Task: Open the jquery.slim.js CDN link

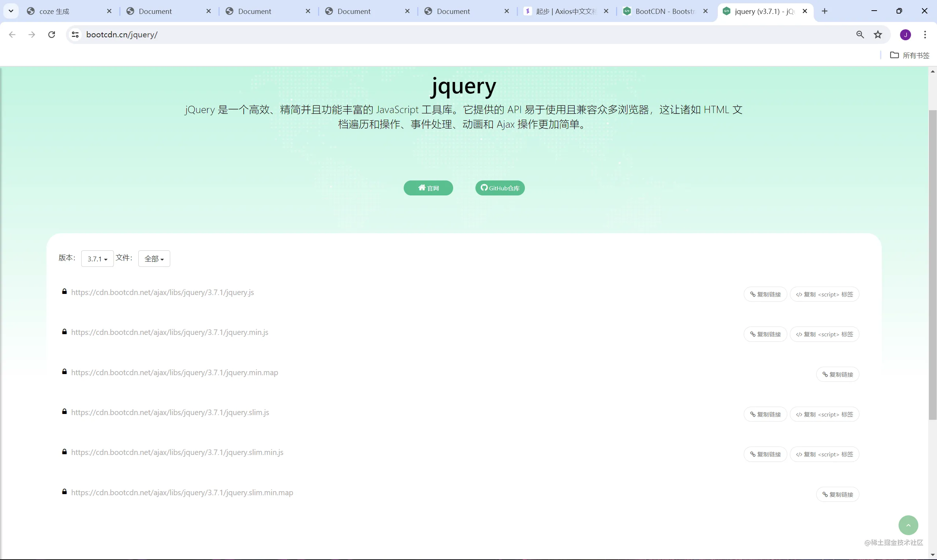Action: (170, 412)
